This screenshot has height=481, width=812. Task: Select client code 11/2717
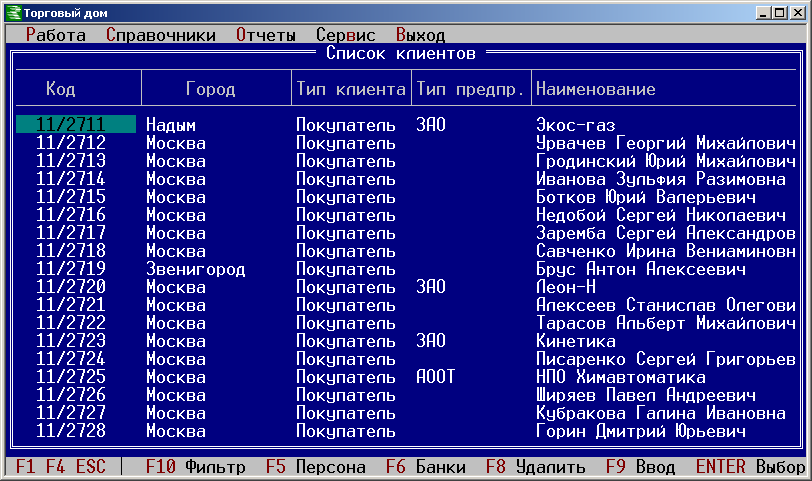tap(71, 232)
